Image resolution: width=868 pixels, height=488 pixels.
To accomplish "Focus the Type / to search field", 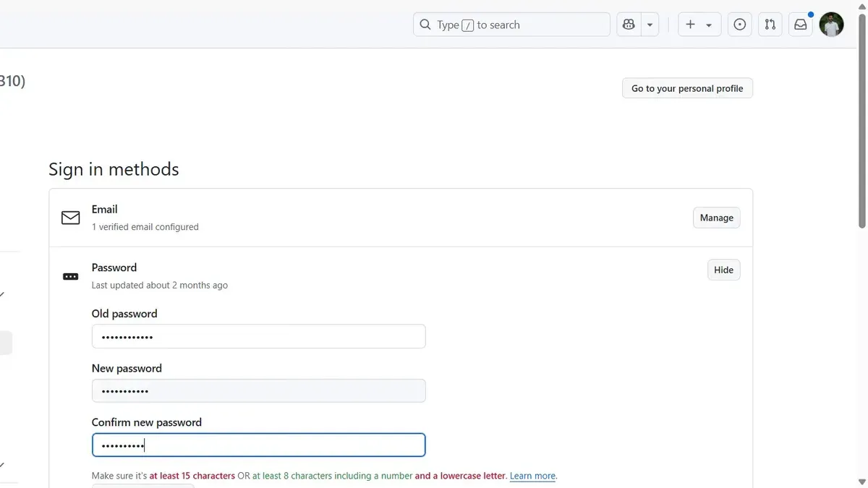I will (511, 25).
